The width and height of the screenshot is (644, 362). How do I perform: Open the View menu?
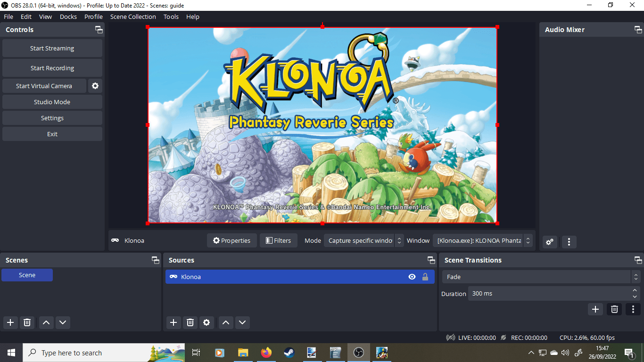coord(45,16)
